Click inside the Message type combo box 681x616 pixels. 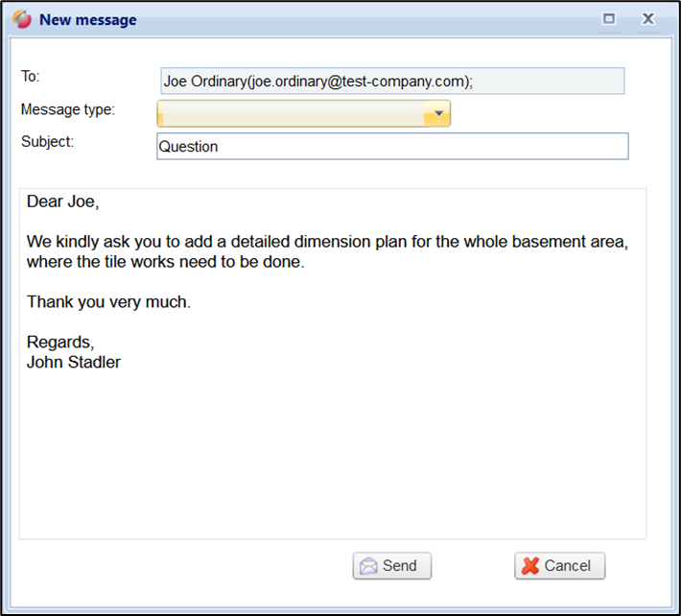[x=291, y=114]
